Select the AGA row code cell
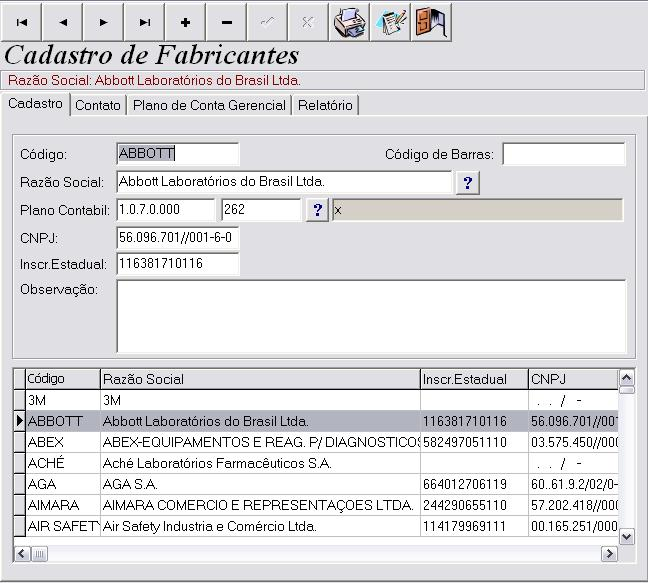The image size is (648, 583). (x=63, y=484)
